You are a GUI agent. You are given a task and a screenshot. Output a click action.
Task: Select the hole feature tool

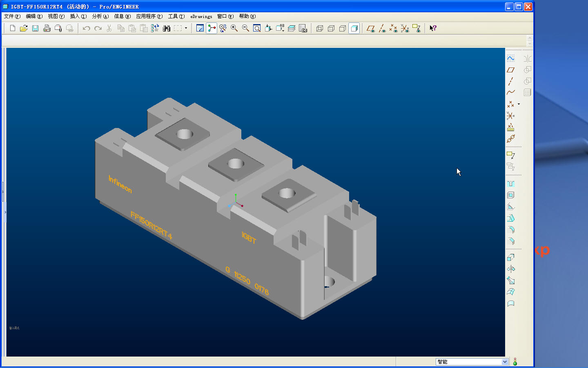point(510,184)
